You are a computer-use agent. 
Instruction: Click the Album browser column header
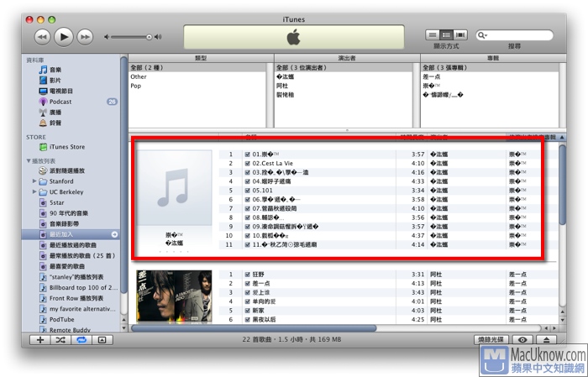click(493, 58)
